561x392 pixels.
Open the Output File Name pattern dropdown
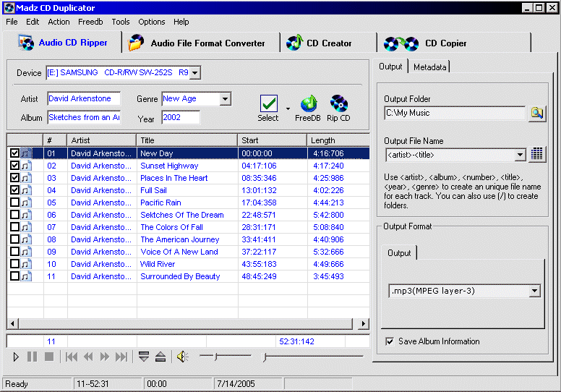coord(520,155)
